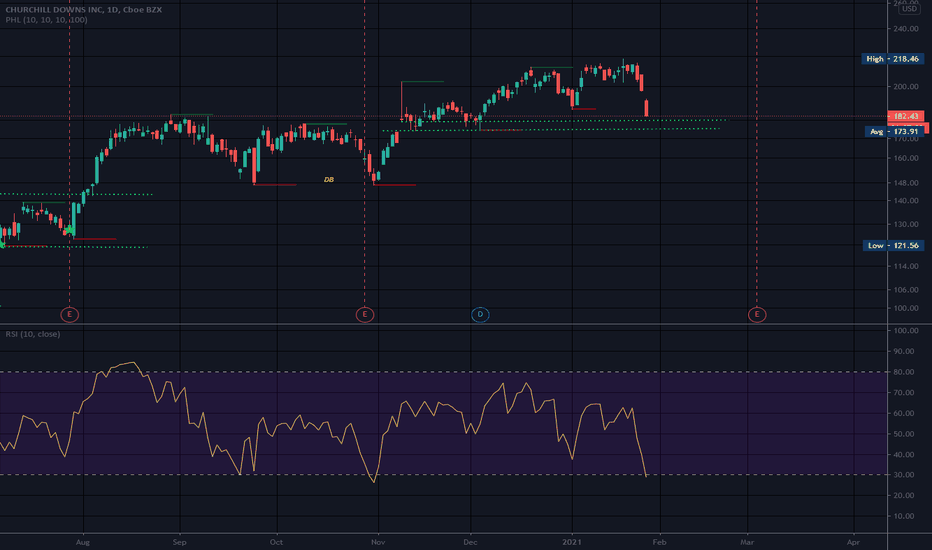Click 40.00 on the RSI scale
932x550 pixels.
tap(903, 455)
